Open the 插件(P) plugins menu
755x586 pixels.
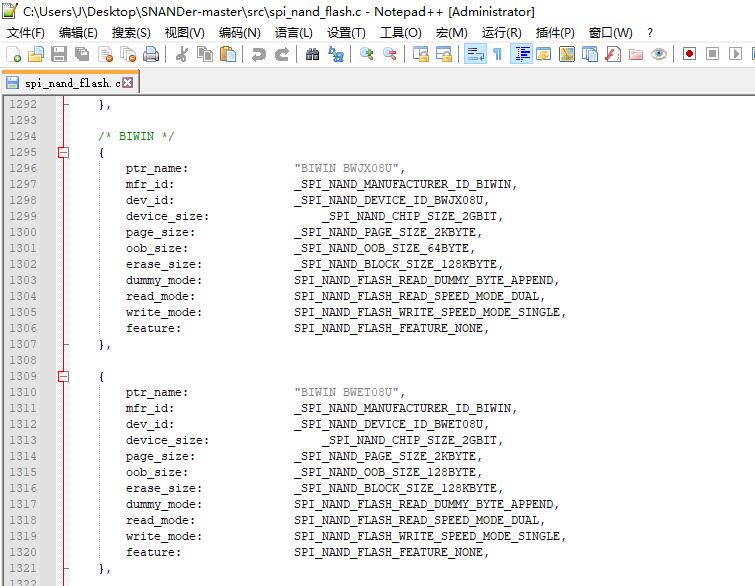click(555, 32)
